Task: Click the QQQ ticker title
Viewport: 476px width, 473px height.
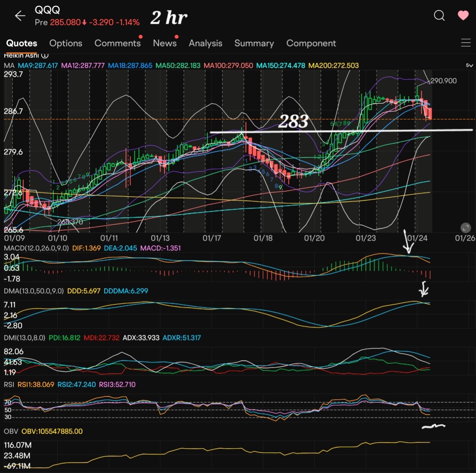Action: [48, 10]
